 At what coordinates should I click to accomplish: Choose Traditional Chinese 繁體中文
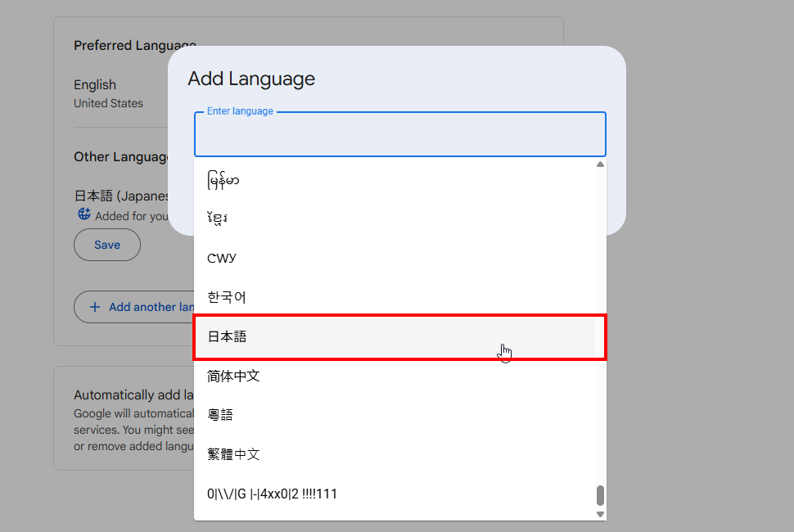coord(394,454)
